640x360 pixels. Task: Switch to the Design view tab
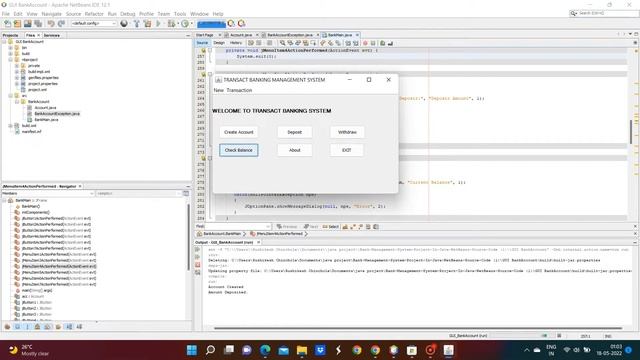[x=219, y=43]
